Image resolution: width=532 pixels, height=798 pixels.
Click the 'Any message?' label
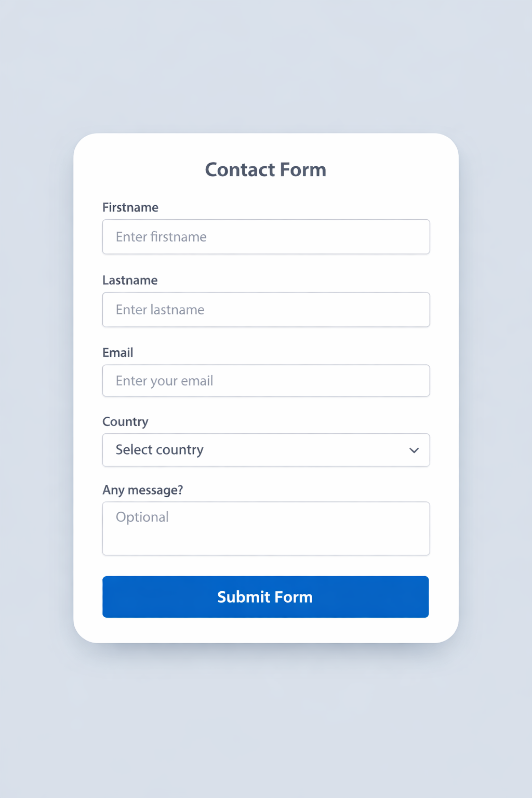pyautogui.click(x=143, y=490)
